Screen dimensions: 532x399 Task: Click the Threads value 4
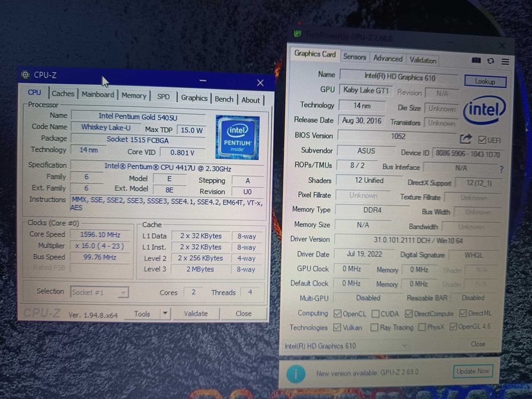250,292
